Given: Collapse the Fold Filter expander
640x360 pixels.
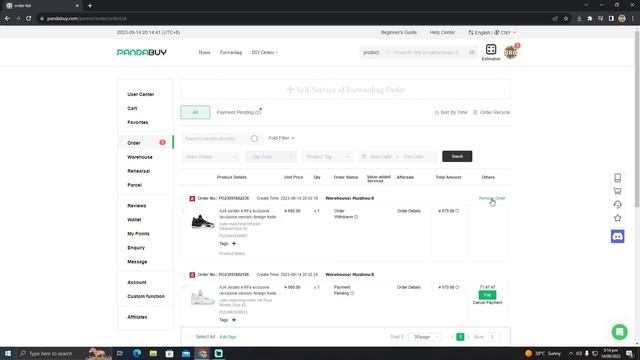Looking at the screenshot, I should 281,138.
